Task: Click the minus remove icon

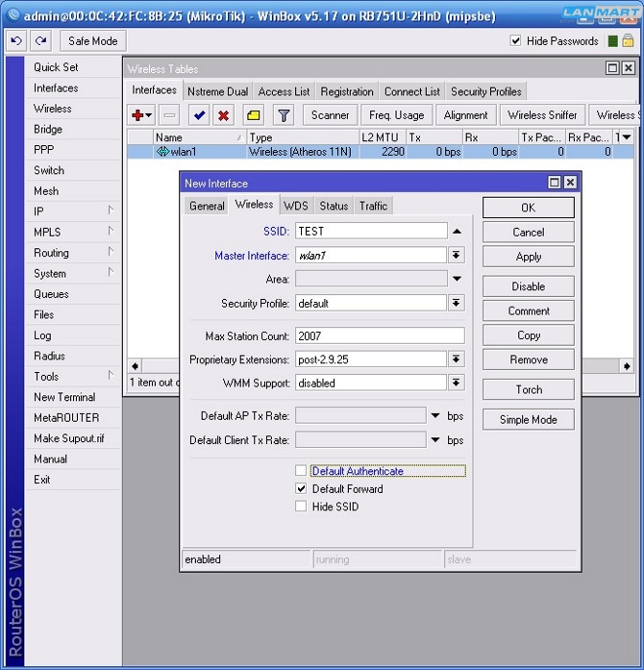Action: (x=169, y=115)
